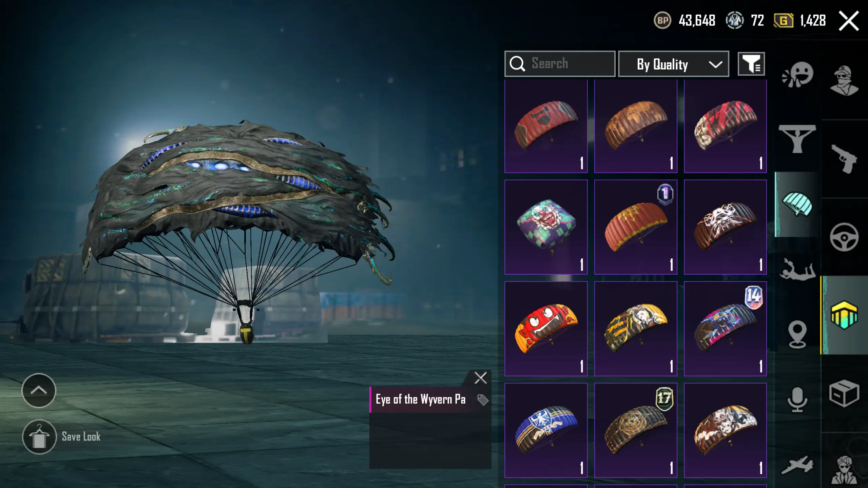Select the outfit character category icon
The image size is (868, 488).
(x=844, y=80)
